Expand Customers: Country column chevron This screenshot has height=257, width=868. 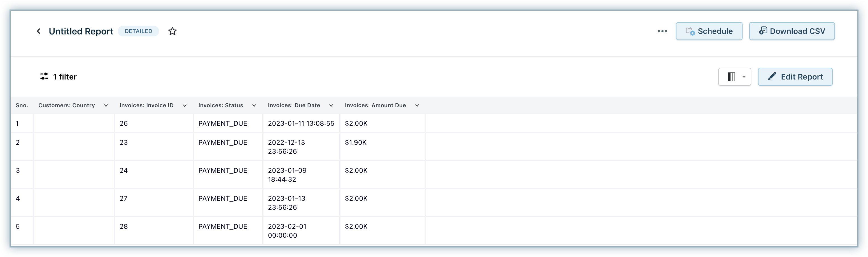click(x=106, y=106)
